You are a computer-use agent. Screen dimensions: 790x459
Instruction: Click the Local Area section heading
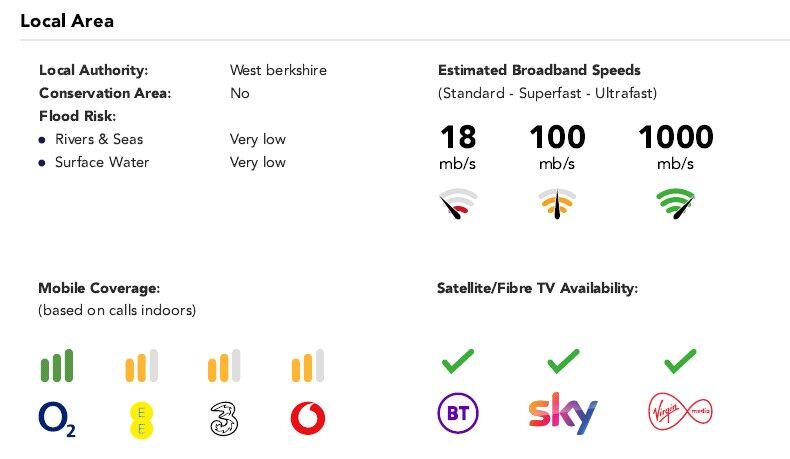67,21
